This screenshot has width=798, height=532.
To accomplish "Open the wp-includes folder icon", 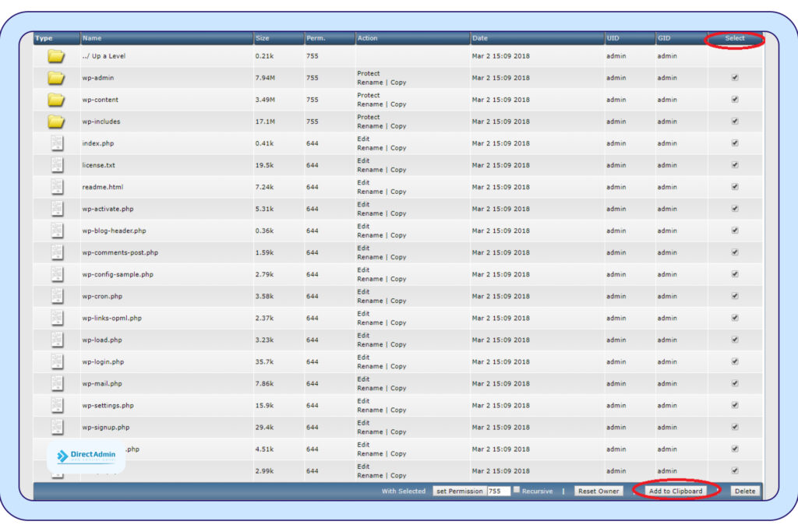I will pyautogui.click(x=56, y=122).
